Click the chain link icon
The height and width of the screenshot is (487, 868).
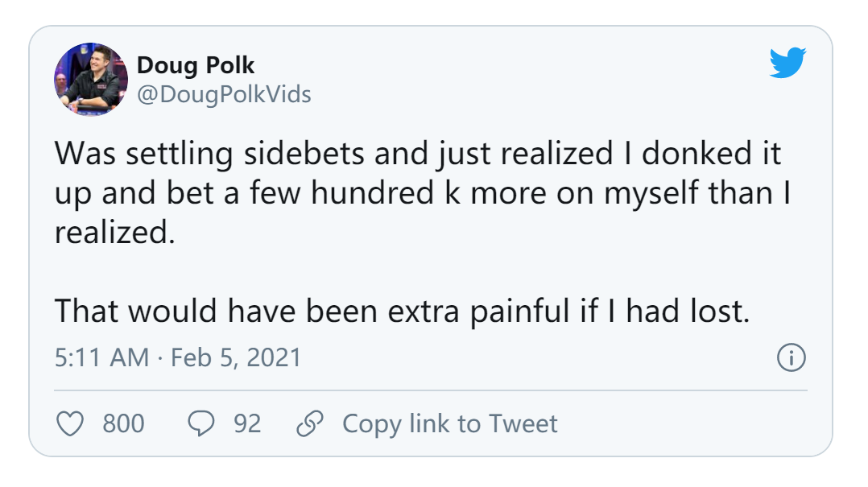pos(309,423)
